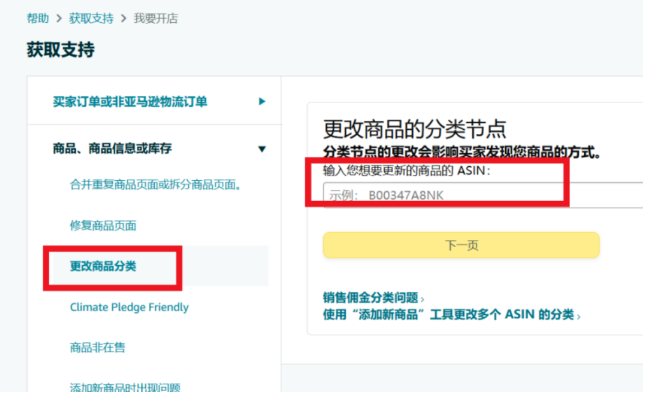
Task: Choose 修复商品页面 in the sidebar
Action: [x=103, y=225]
